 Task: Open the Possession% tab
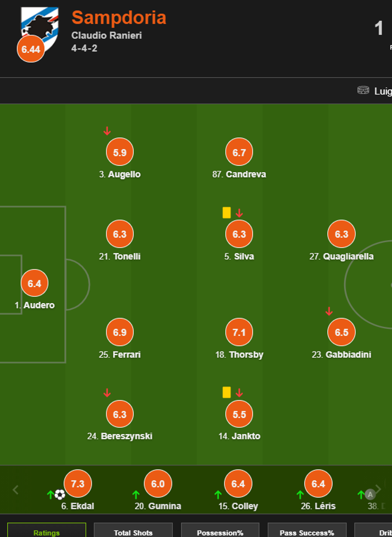coord(220,532)
